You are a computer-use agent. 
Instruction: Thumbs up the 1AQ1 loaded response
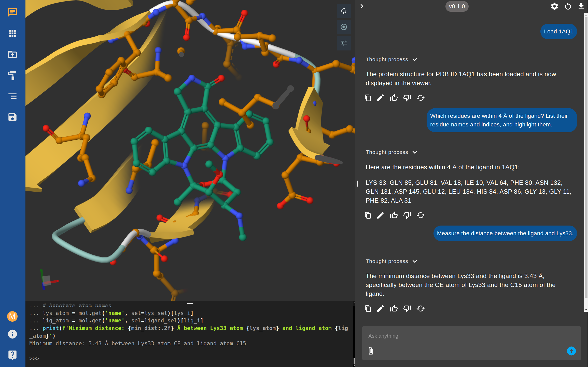[x=394, y=98]
